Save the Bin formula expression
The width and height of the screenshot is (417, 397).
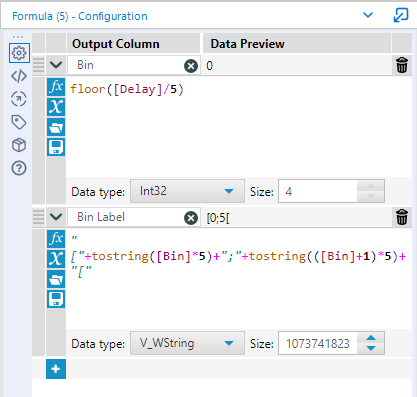pyautogui.click(x=56, y=147)
